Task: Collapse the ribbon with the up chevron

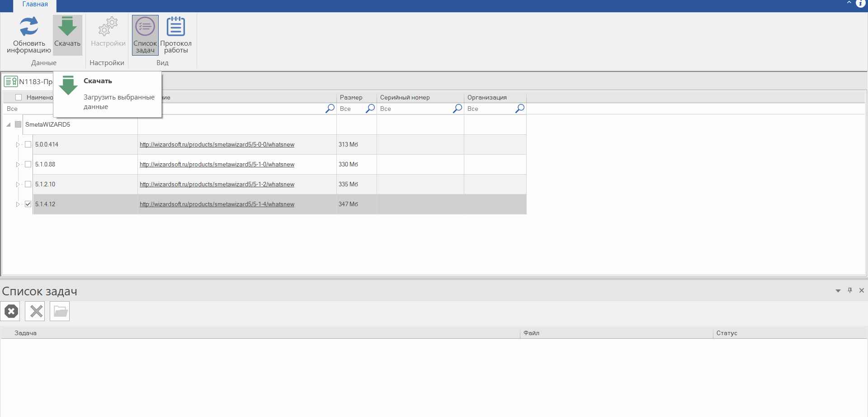Action: tap(849, 3)
